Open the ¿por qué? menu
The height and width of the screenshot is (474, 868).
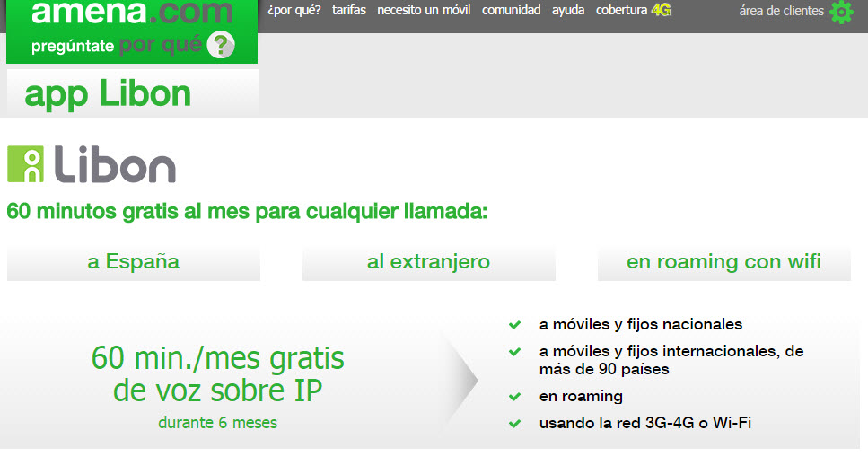(x=294, y=10)
